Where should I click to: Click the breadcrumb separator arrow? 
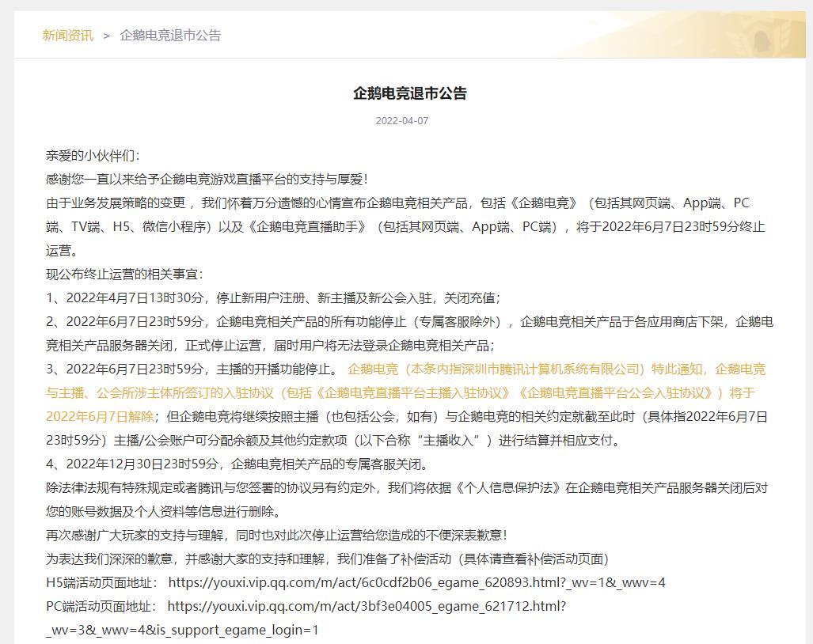(x=106, y=36)
